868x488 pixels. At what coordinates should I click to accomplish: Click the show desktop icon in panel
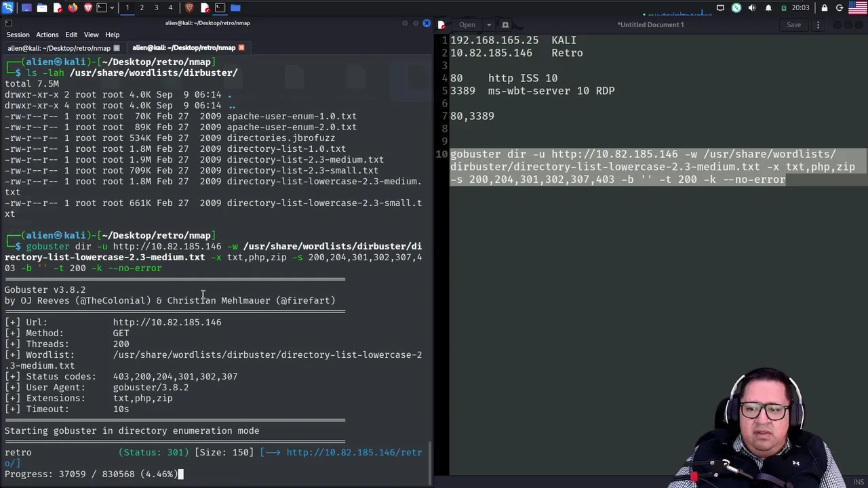coord(26,7)
